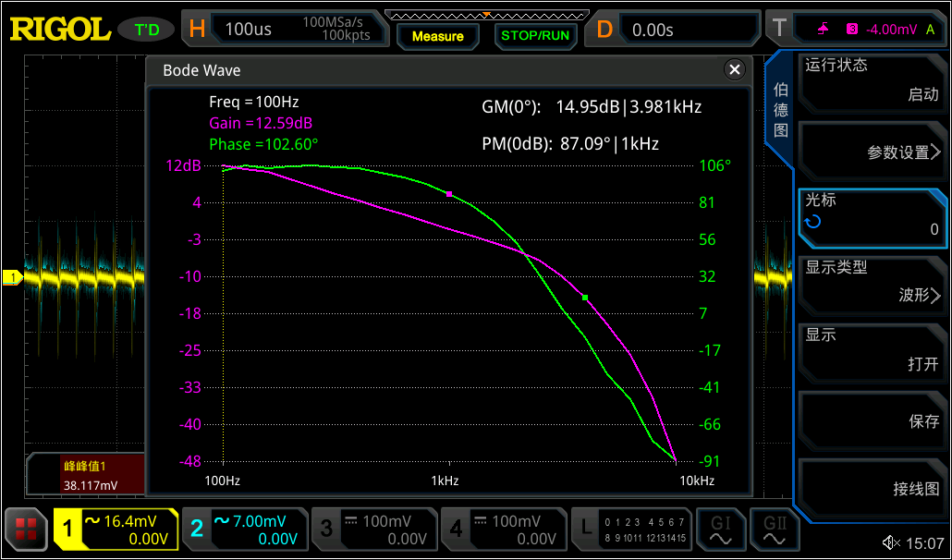Toggle channel 2 at 7.00mV
The height and width of the screenshot is (560, 952).
click(243, 530)
